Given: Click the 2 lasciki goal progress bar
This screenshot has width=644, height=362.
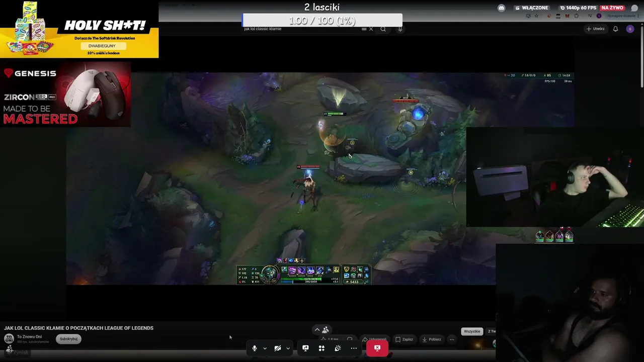Looking at the screenshot, I should coord(322,20).
